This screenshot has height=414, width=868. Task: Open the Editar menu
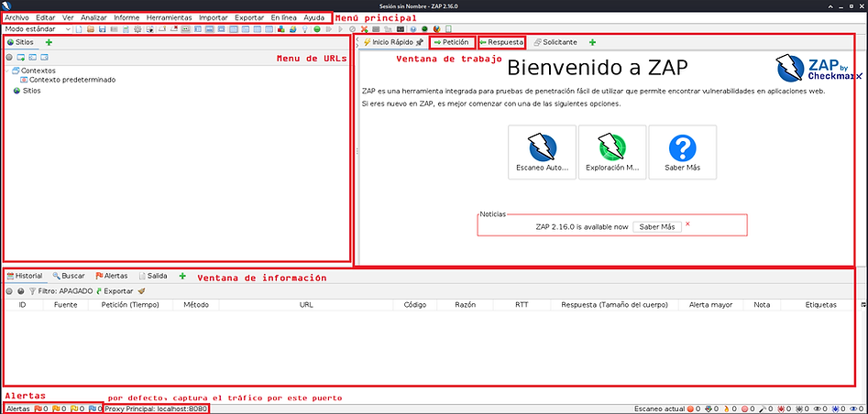pos(46,17)
